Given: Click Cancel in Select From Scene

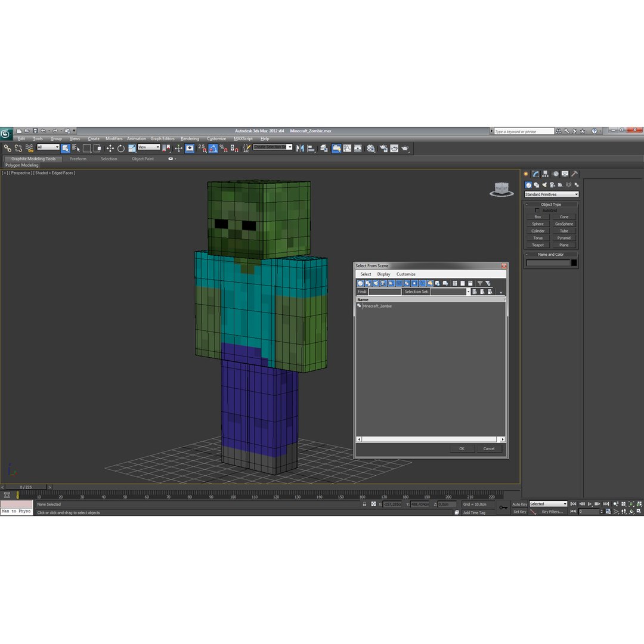Looking at the screenshot, I should pyautogui.click(x=489, y=448).
